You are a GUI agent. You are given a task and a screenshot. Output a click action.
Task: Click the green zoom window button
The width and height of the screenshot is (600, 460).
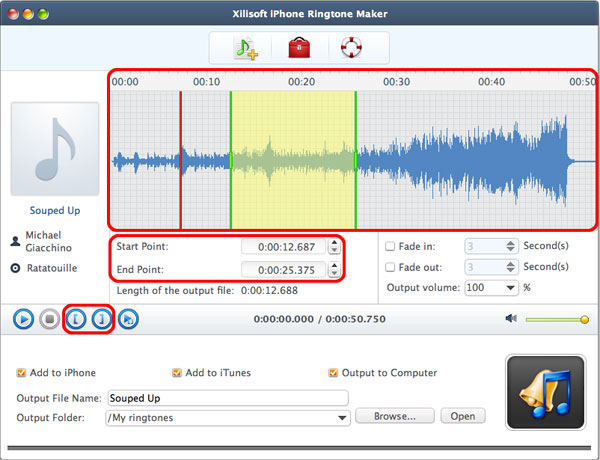[43, 14]
